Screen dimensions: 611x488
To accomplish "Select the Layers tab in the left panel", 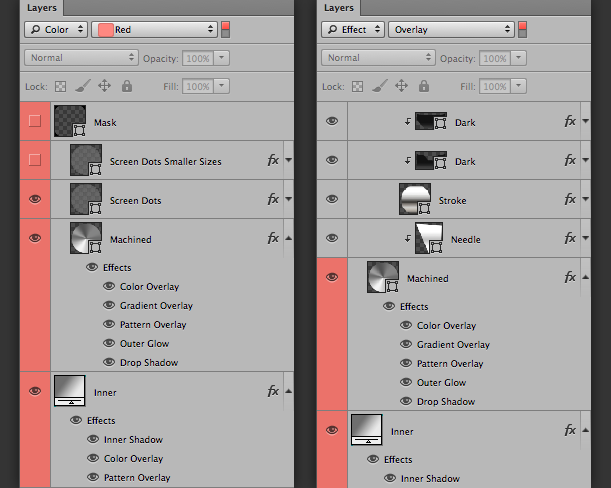I will pos(42,8).
